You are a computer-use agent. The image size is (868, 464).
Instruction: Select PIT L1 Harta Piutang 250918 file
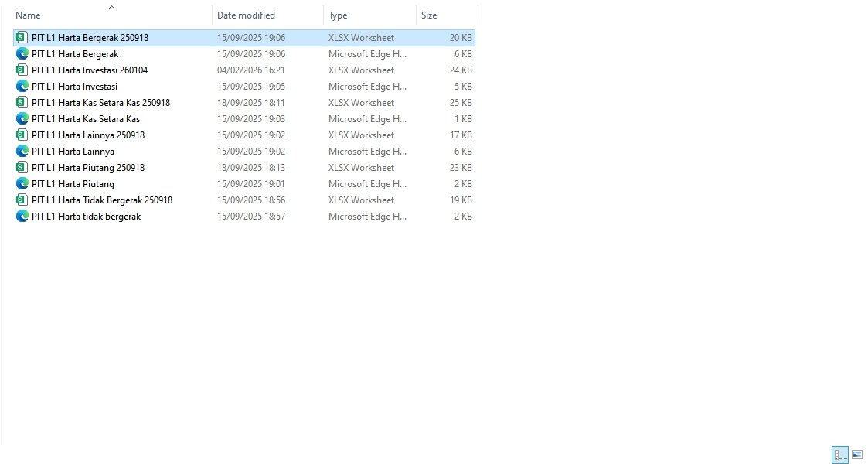pos(88,168)
